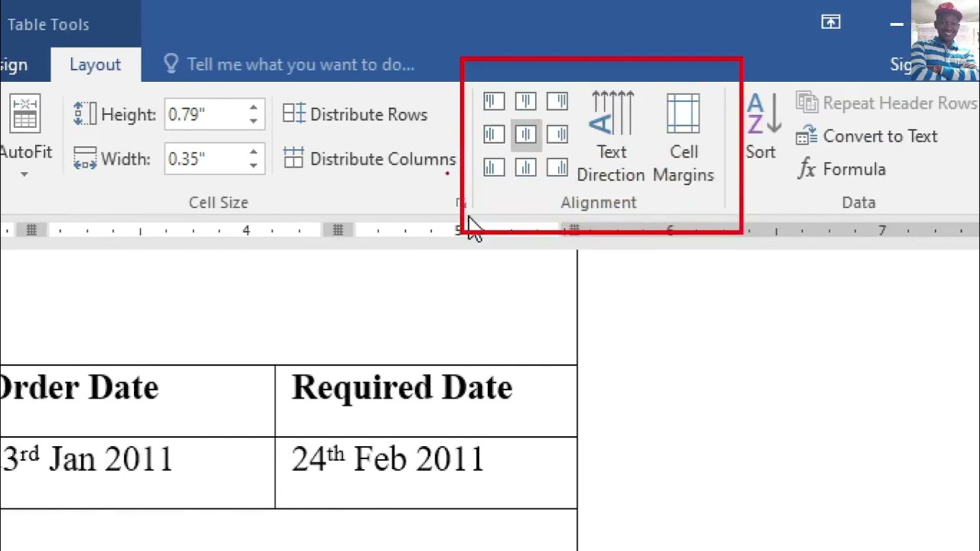
Task: Select Align Top Center alignment icon
Action: coord(525,102)
